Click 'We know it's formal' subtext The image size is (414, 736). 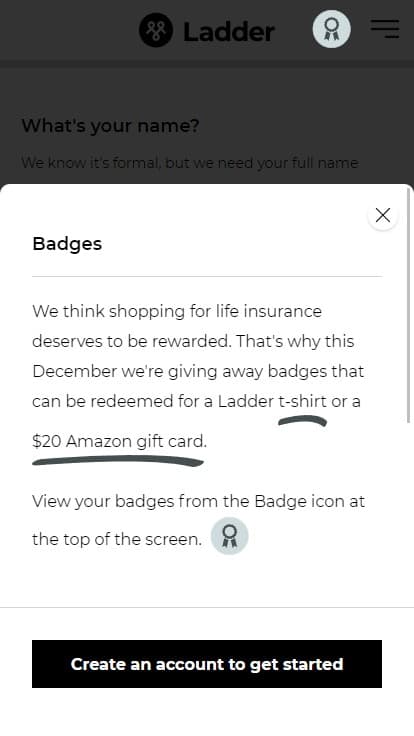pos(190,163)
